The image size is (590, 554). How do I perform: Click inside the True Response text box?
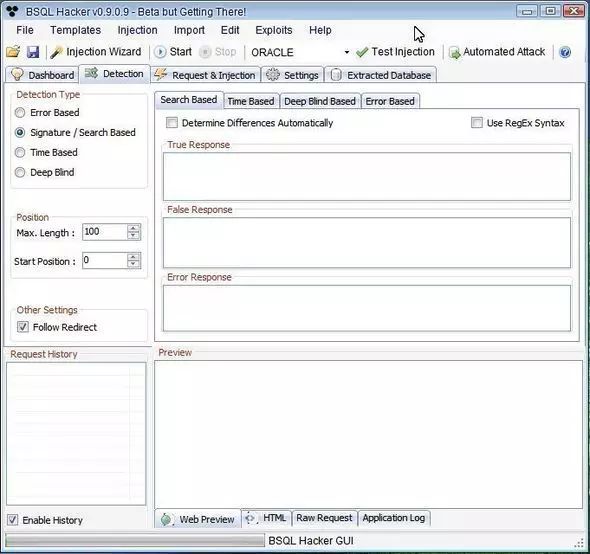(x=367, y=177)
